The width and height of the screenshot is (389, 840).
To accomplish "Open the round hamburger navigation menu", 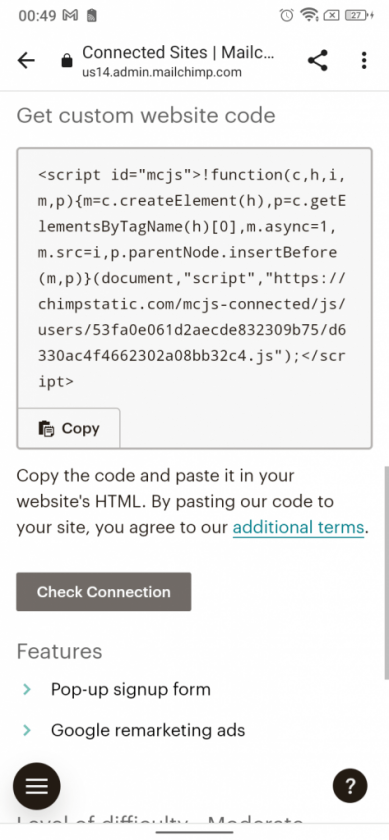I will [x=36, y=786].
